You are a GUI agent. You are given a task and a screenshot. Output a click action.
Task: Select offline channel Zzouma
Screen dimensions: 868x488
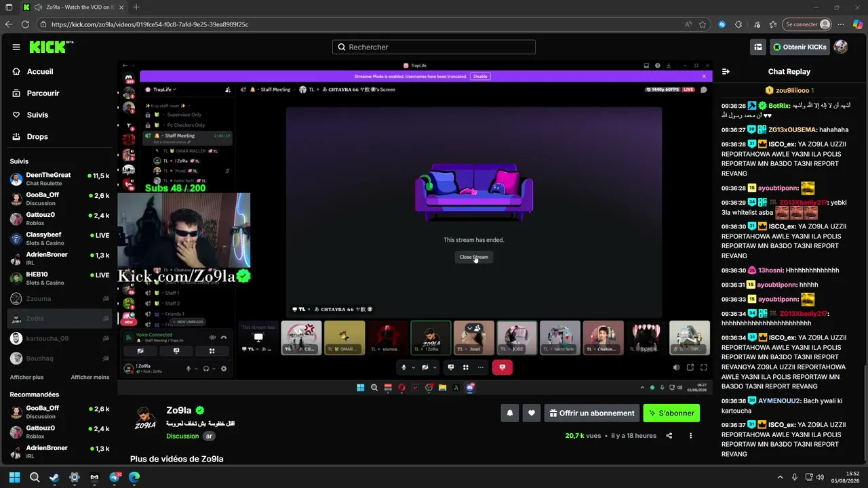click(x=60, y=298)
